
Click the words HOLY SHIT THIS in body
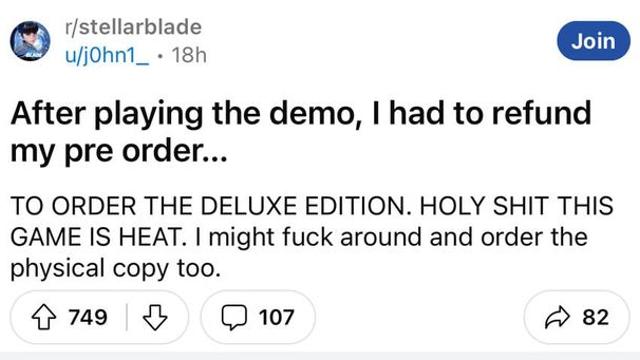coord(516,205)
